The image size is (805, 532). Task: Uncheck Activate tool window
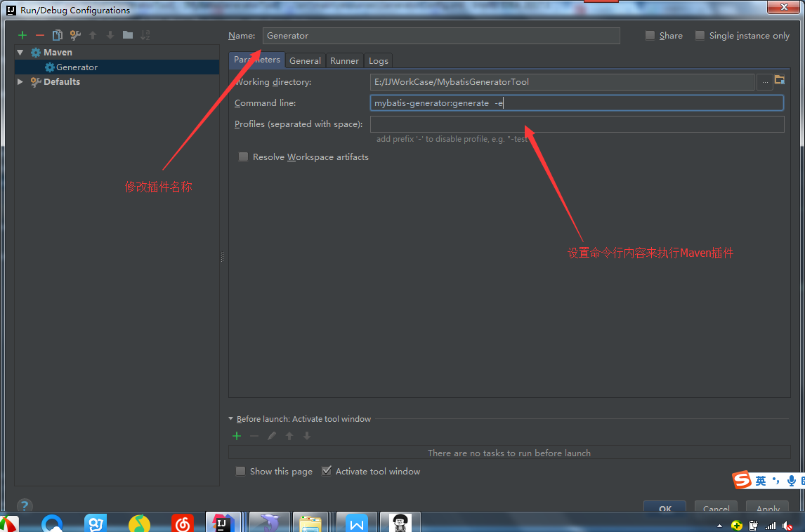[x=327, y=471]
